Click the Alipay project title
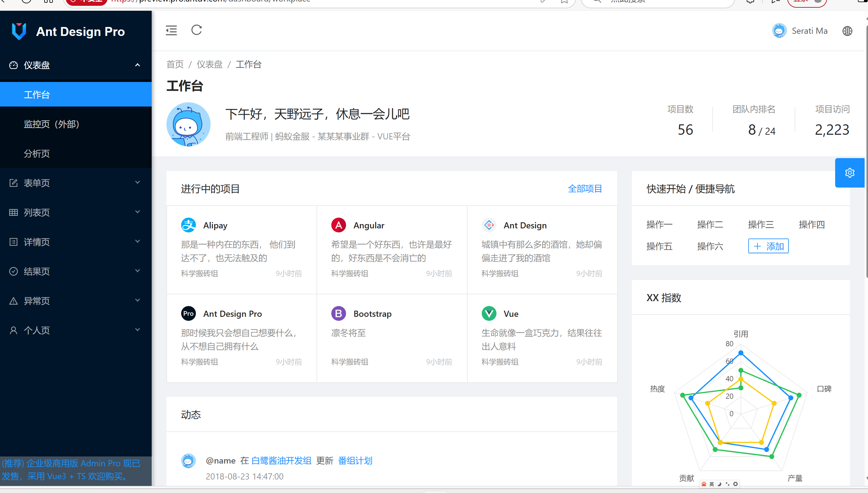 click(x=215, y=226)
